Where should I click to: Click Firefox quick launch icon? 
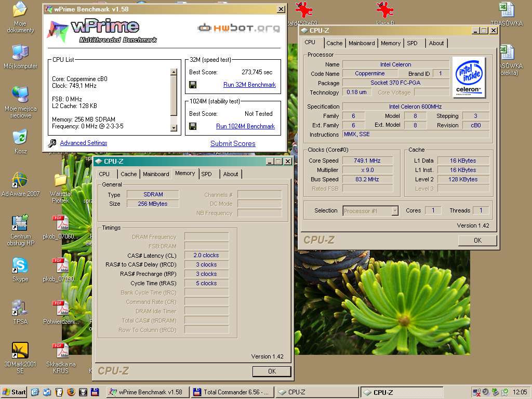pyautogui.click(x=71, y=392)
